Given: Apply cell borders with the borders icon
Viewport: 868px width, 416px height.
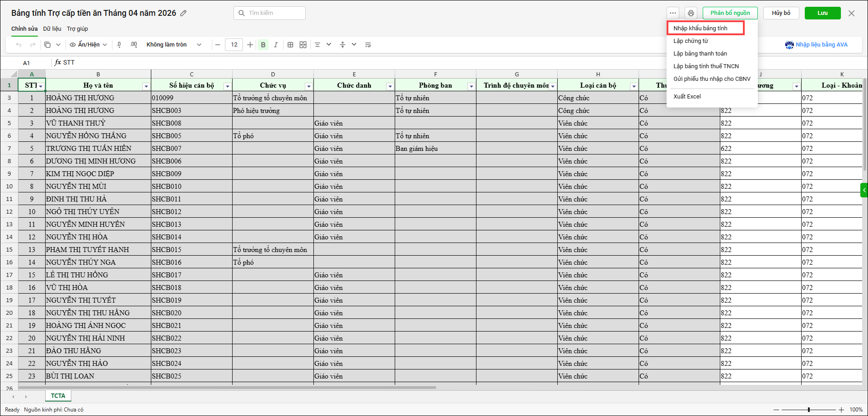Looking at the screenshot, I should pos(290,45).
